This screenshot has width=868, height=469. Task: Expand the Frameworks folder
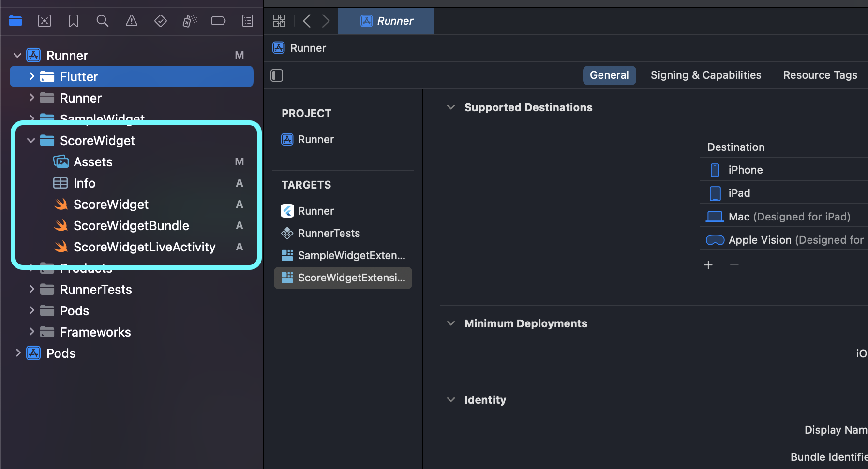click(31, 332)
